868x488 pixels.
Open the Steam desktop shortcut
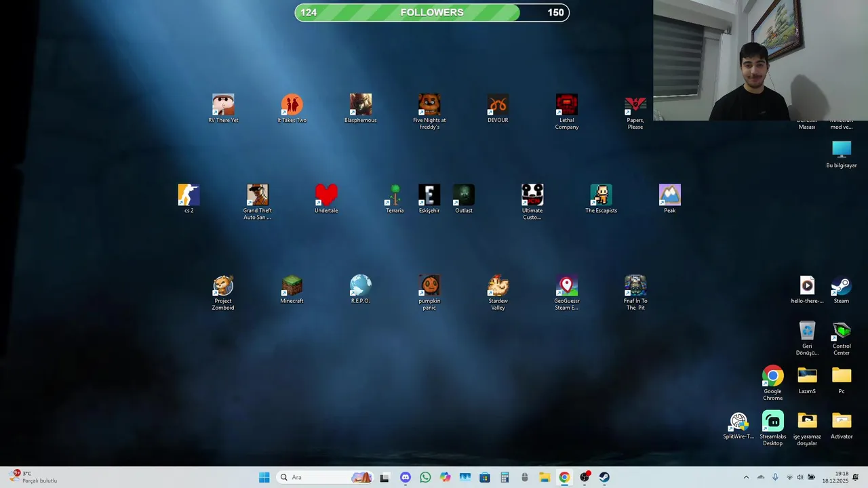842,289
